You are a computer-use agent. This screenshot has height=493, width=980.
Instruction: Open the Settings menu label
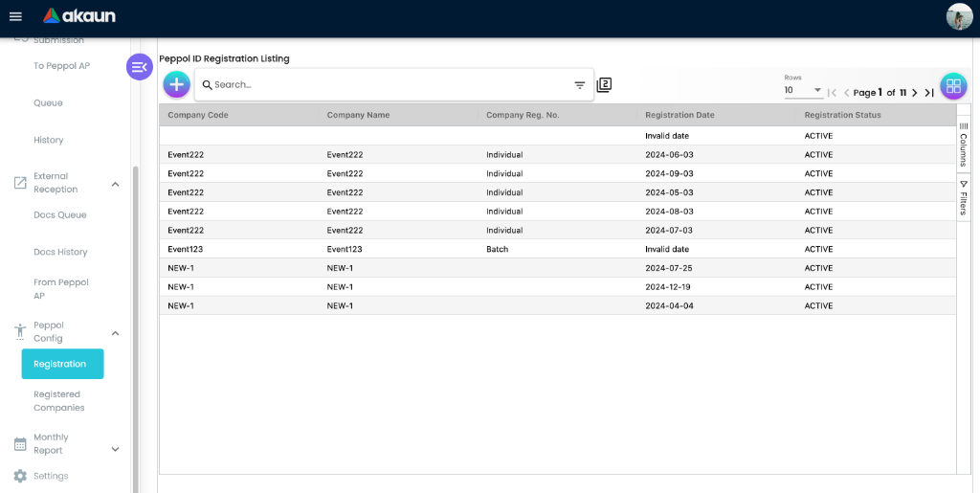(x=51, y=476)
